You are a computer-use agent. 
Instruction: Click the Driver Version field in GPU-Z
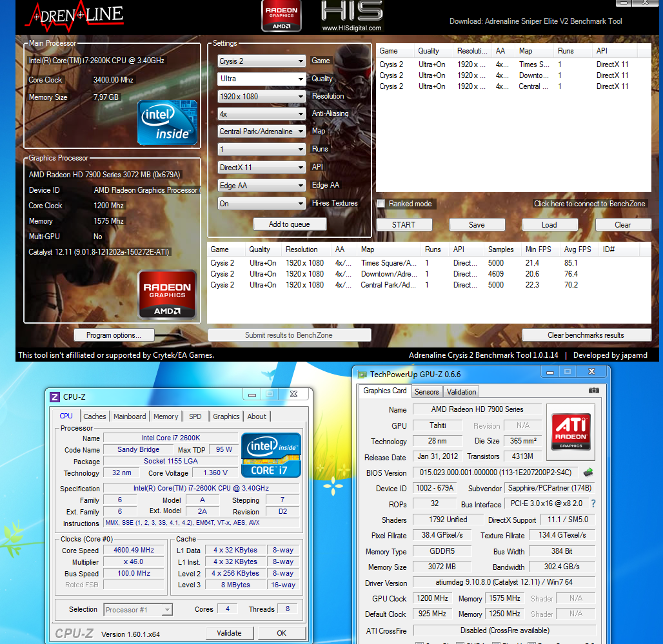(x=504, y=582)
